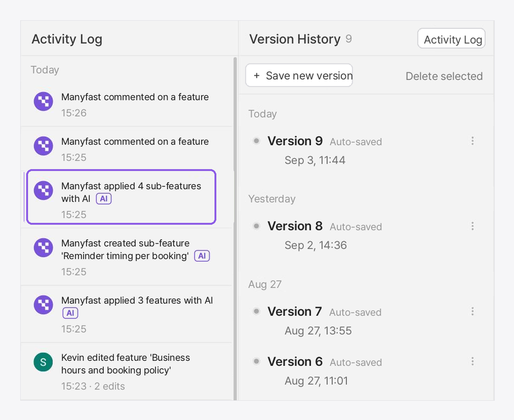The height and width of the screenshot is (420, 514).
Task: Select the Version 6 radio dot
Action: coord(257,361)
